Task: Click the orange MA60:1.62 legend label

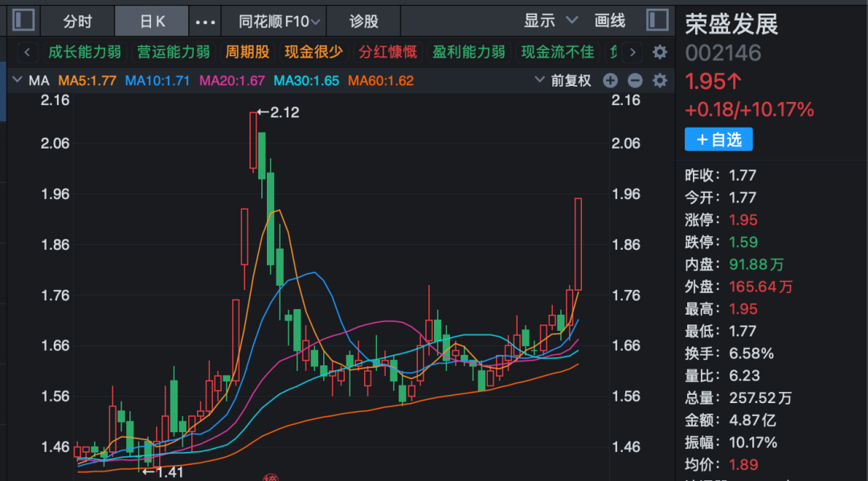Action: [381, 80]
